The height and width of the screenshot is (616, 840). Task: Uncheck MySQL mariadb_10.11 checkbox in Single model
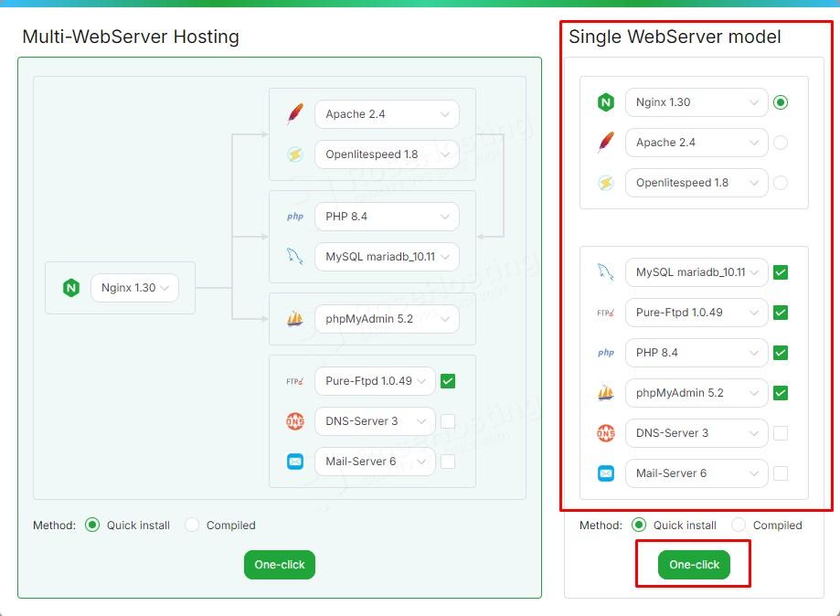781,272
